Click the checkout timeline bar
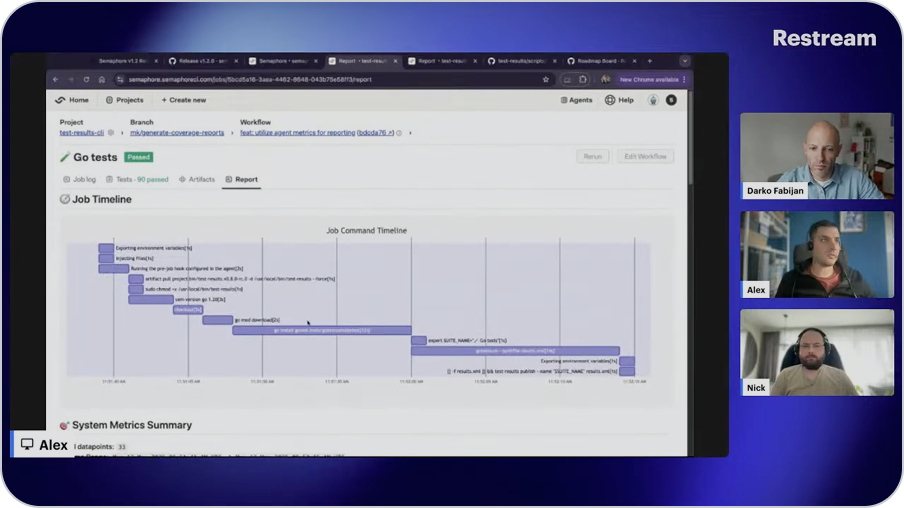Screen dimensions: 904x508 click(x=188, y=310)
